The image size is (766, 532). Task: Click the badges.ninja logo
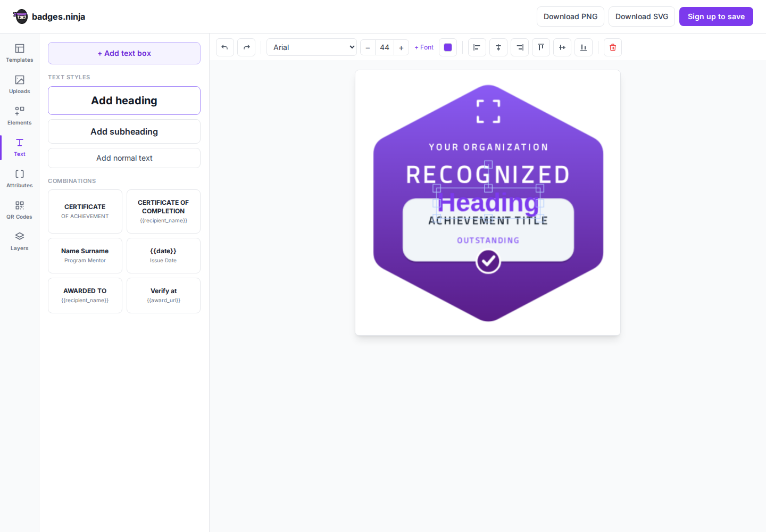(49, 16)
